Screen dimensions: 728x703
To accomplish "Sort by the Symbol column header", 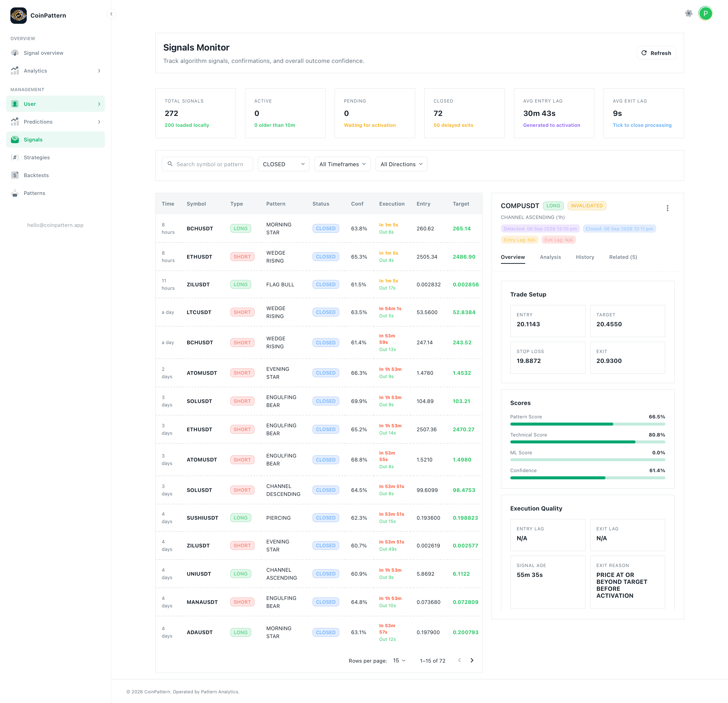I will click(x=196, y=204).
